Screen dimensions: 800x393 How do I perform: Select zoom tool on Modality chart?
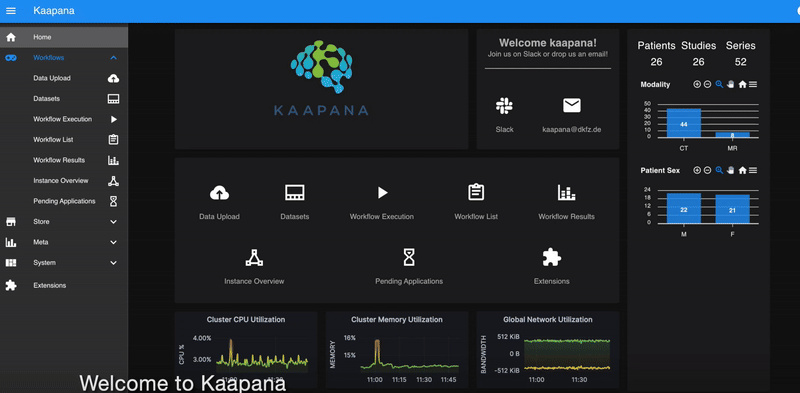(x=719, y=85)
